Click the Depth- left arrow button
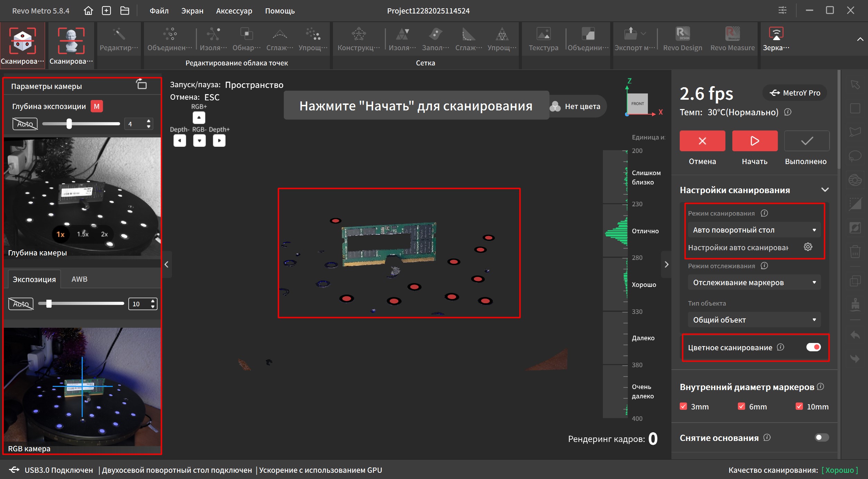 tap(180, 141)
